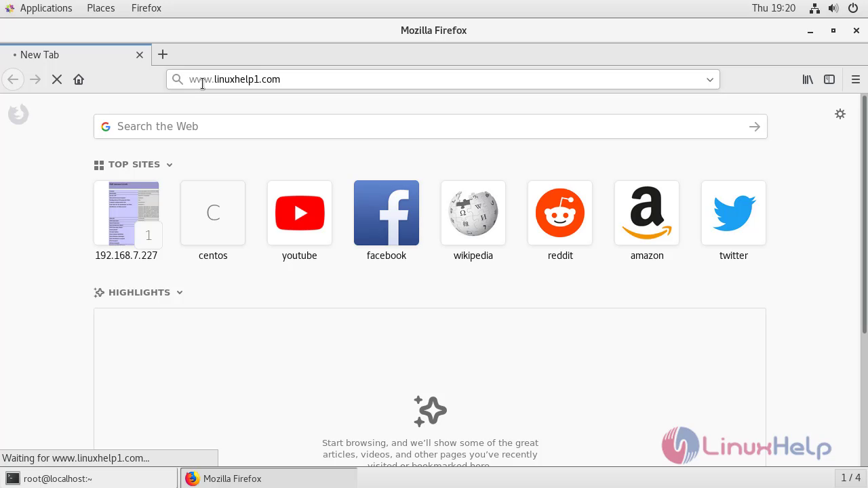Open new tab preferences gear

coord(840,114)
